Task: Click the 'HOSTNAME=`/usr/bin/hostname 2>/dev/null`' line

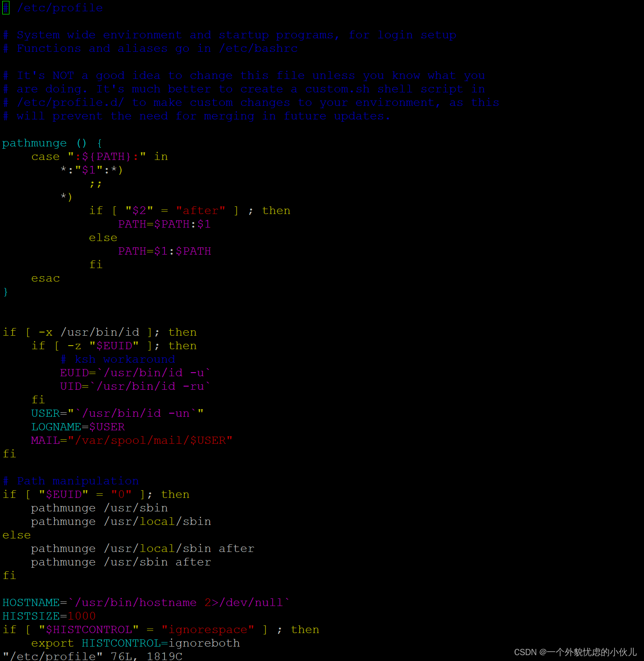Action: click(146, 603)
